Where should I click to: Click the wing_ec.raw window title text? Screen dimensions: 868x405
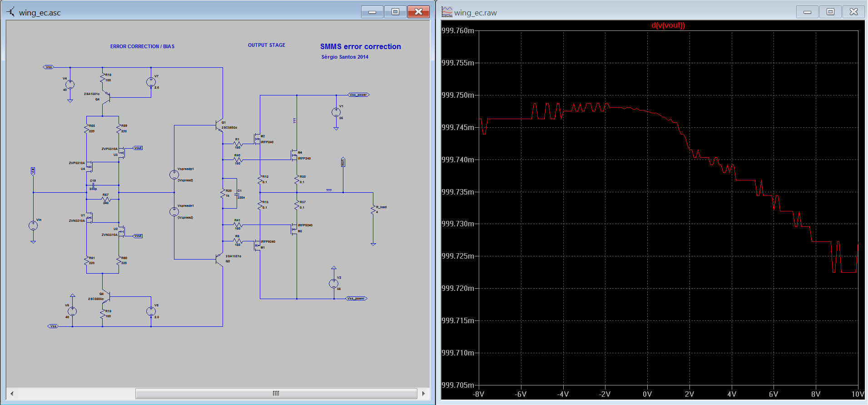coord(476,13)
